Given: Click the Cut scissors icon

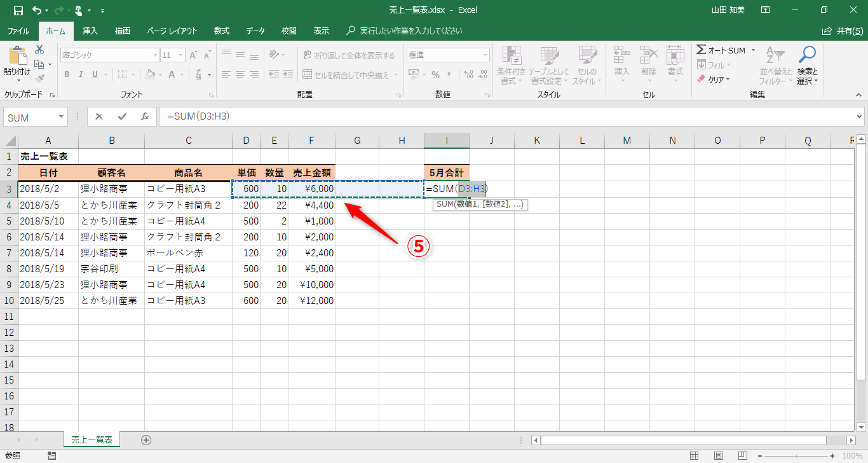Looking at the screenshot, I should (x=39, y=50).
